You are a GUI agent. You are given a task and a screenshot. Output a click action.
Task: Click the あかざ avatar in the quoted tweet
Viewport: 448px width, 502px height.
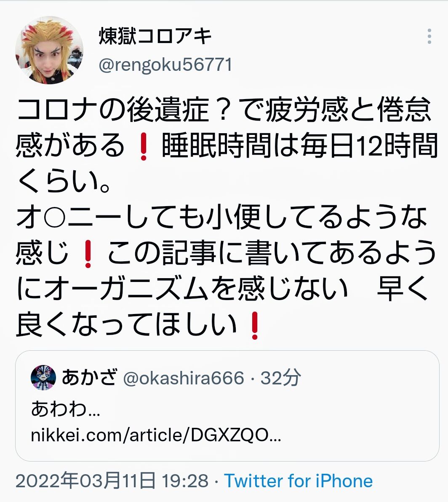click(43, 377)
